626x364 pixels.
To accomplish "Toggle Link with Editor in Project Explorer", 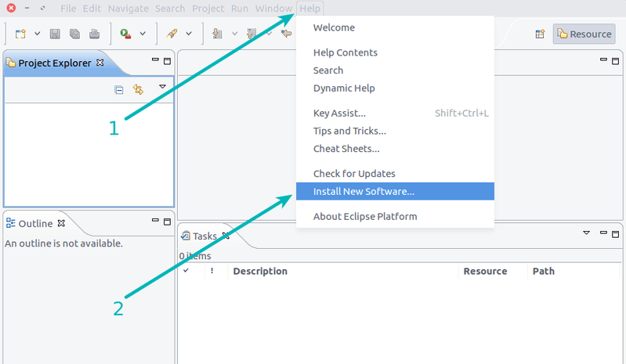I will click(139, 89).
